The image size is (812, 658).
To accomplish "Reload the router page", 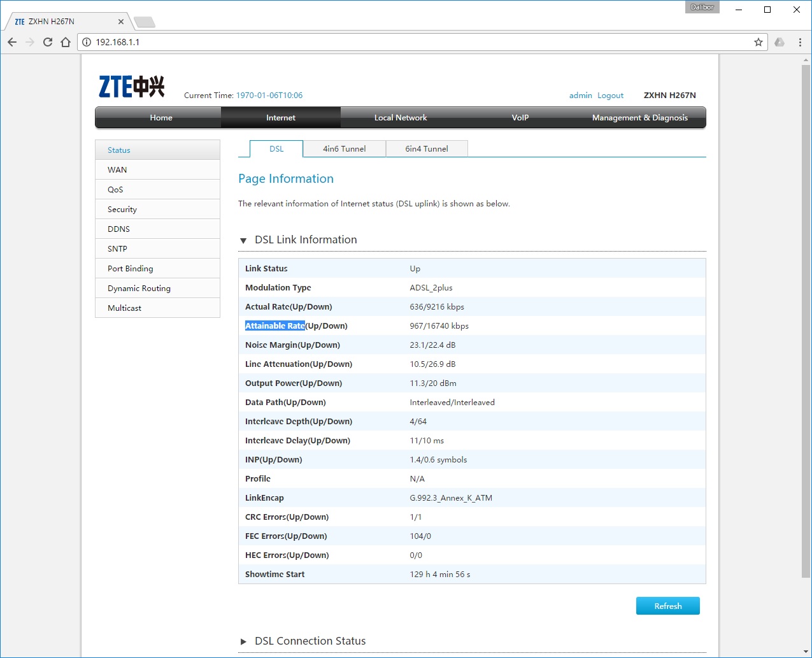I will pos(48,42).
